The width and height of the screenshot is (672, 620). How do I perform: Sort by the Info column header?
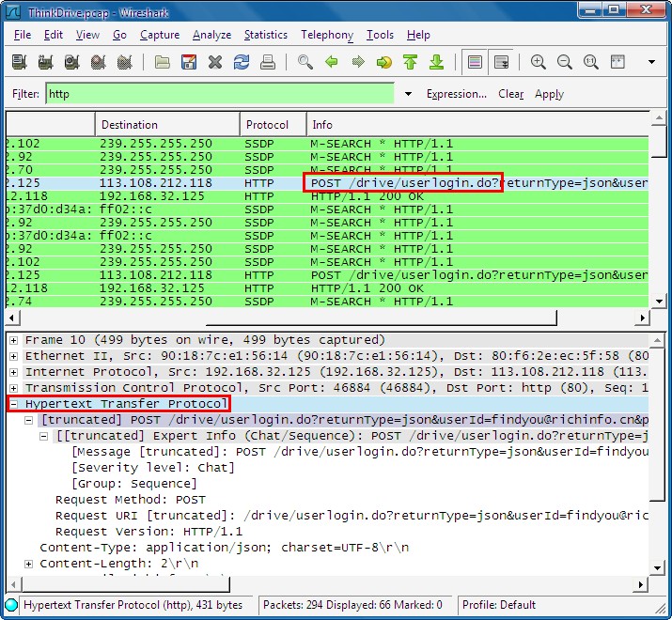(477, 125)
